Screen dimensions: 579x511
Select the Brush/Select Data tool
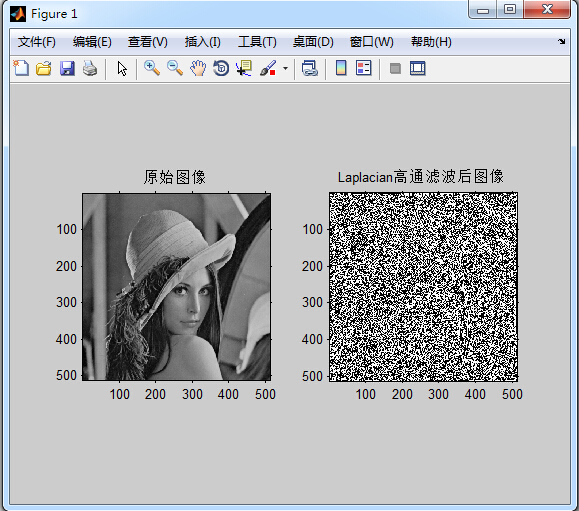coord(268,68)
